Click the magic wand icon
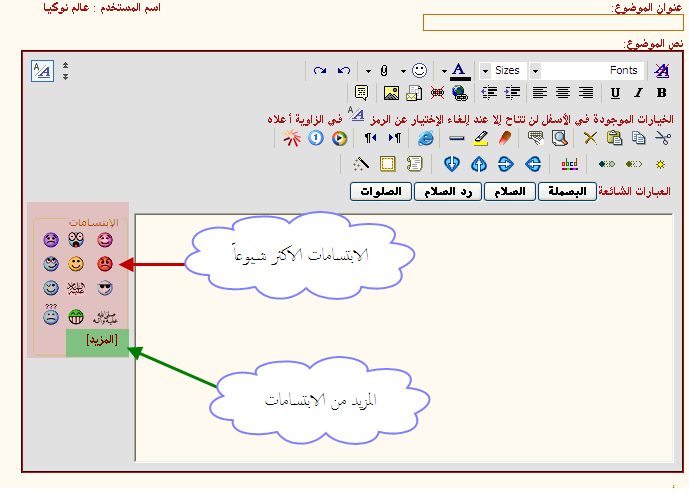Viewport: 689px width, 501px height. [361, 163]
